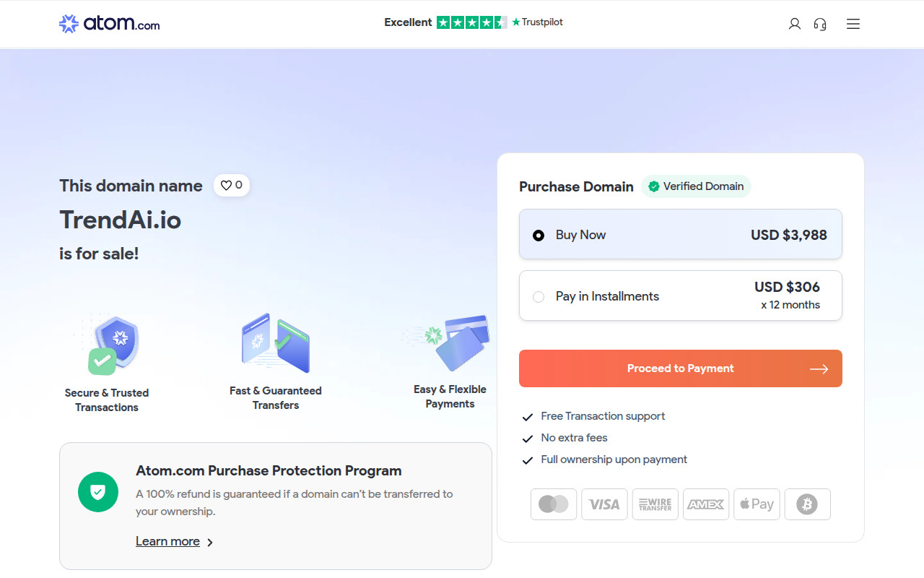Click the headset support icon
Screen dimensions: 924x578
point(820,24)
